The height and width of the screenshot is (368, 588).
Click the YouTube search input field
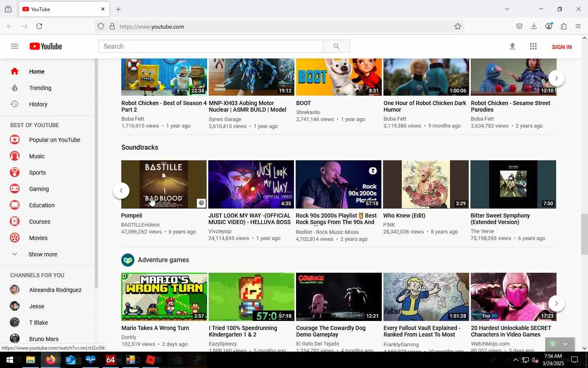tap(211, 46)
